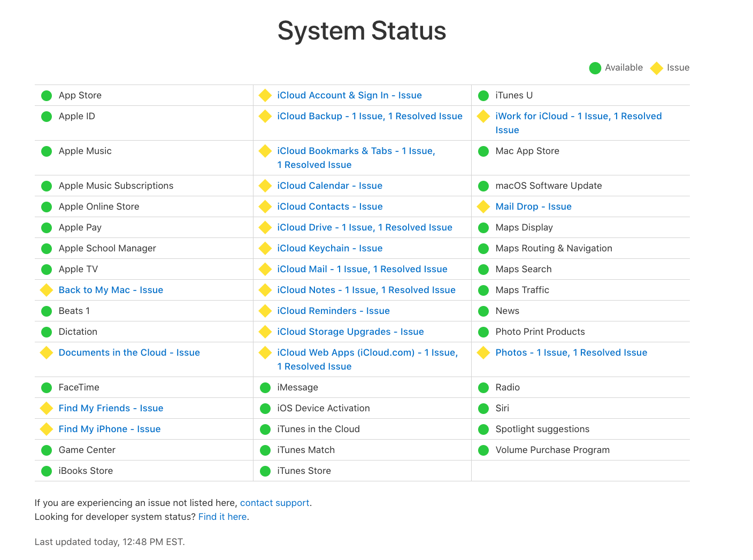Image resolution: width=753 pixels, height=560 pixels.
Task: Open the contact support link
Action: coord(274,503)
